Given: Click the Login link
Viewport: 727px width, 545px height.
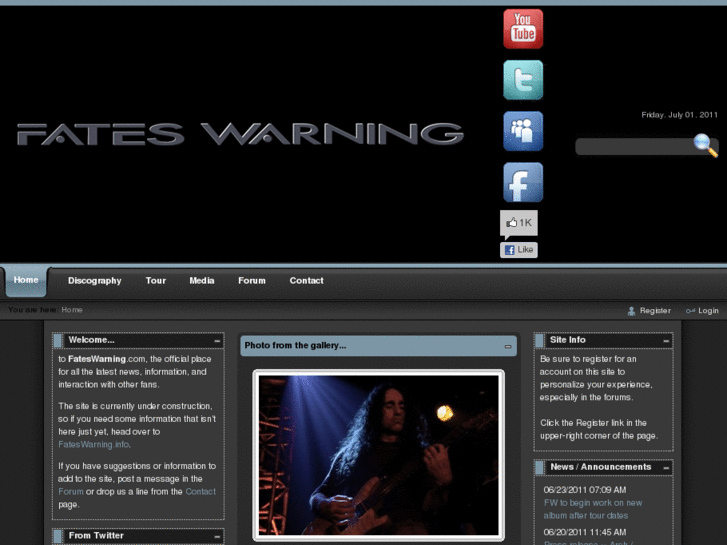Looking at the screenshot, I should tap(708, 311).
